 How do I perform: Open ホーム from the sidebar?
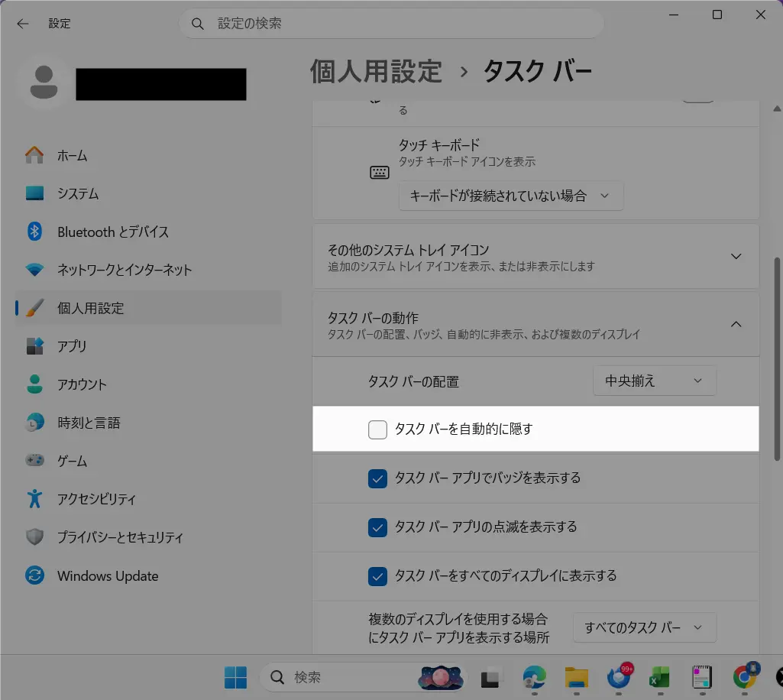(x=72, y=155)
